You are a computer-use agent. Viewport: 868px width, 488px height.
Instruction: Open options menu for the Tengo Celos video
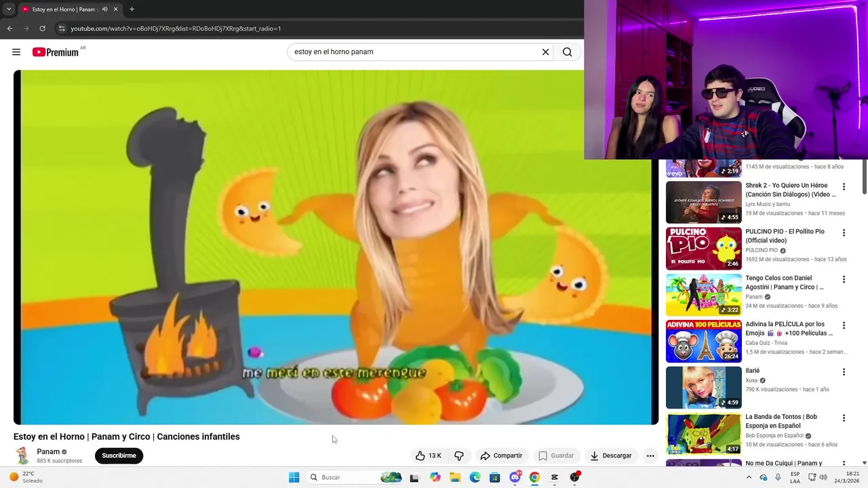pyautogui.click(x=844, y=279)
